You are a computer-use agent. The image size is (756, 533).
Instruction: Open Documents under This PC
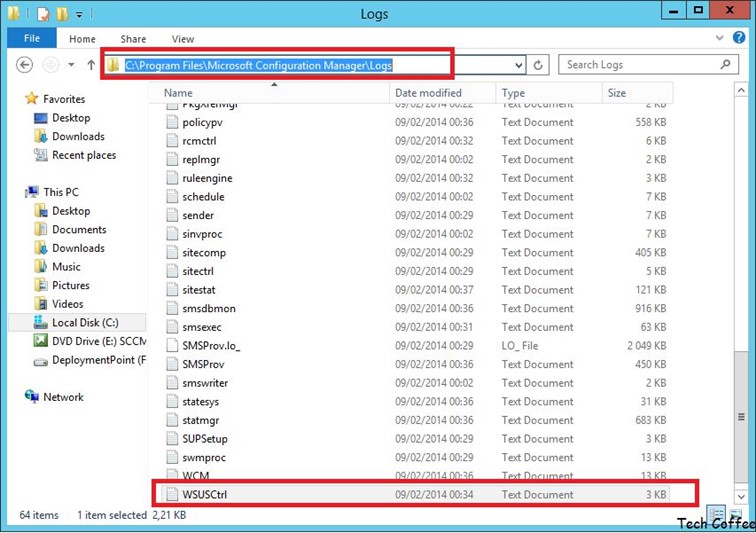[x=79, y=230]
